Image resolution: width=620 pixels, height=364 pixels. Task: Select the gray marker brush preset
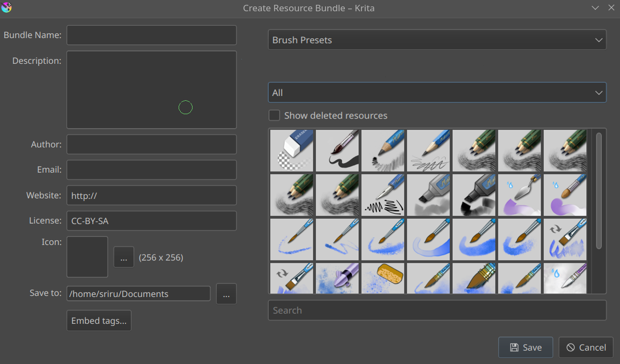point(428,195)
